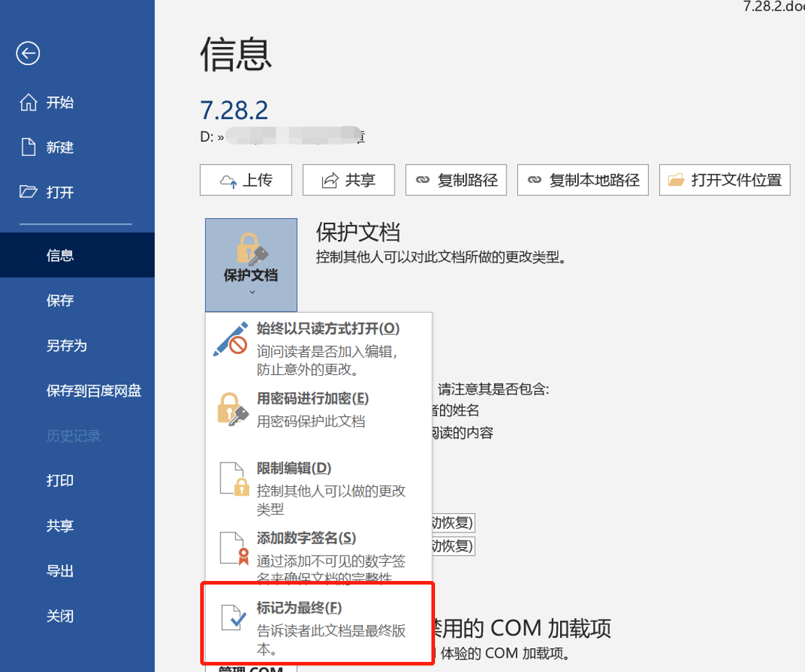Viewport: 805px width, 672px height.
Task: Go to 另存为 in sidebar
Action: [66, 345]
